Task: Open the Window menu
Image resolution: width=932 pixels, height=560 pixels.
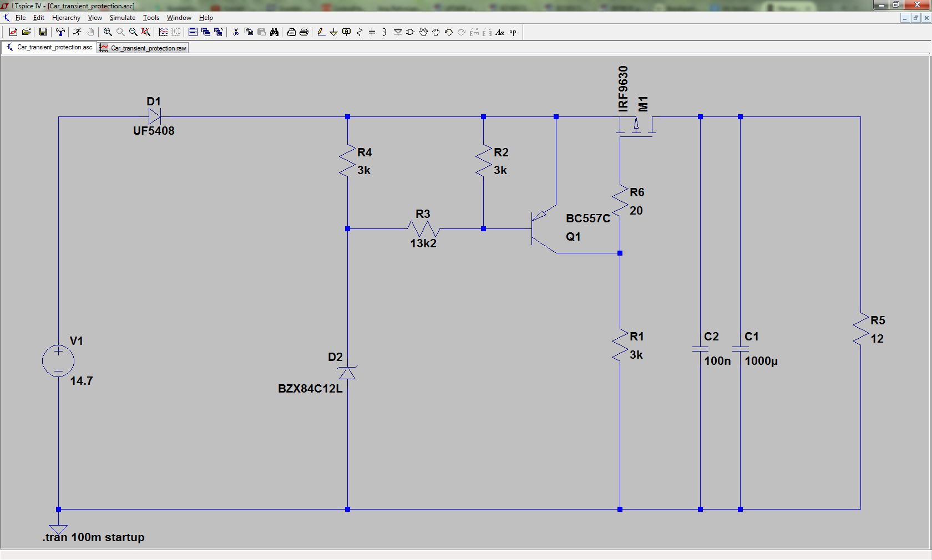Action: pyautogui.click(x=179, y=18)
